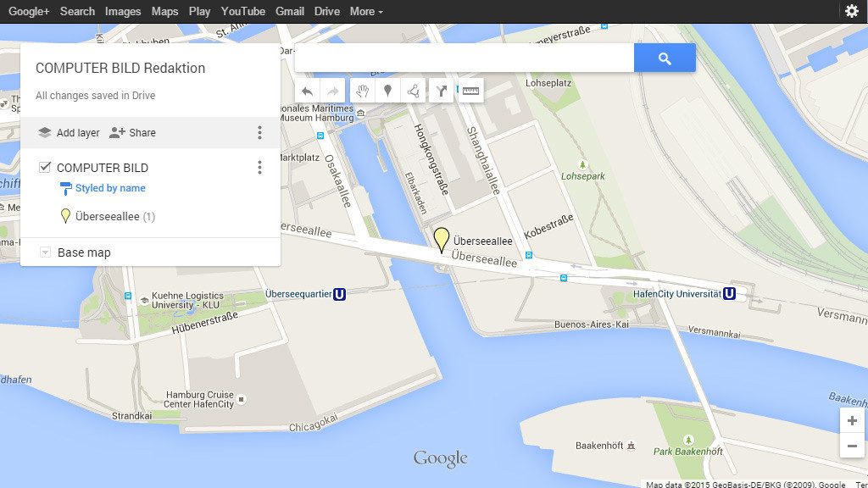The image size is (868, 488).
Task: Select the pan hand tool
Action: click(362, 90)
